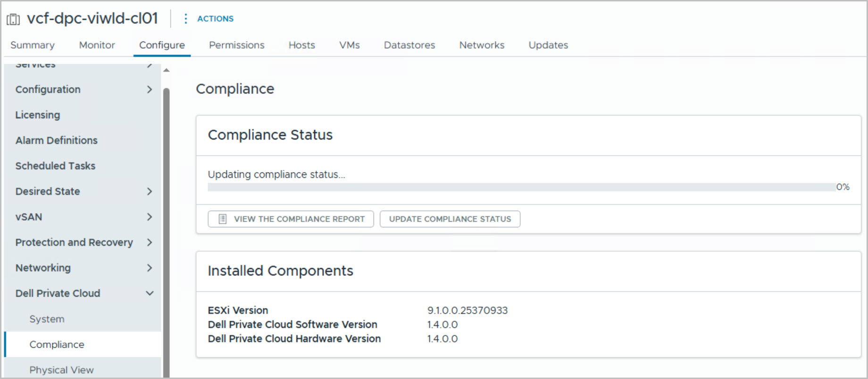Open the ACTIONS menu
The height and width of the screenshot is (379, 868).
coord(215,18)
